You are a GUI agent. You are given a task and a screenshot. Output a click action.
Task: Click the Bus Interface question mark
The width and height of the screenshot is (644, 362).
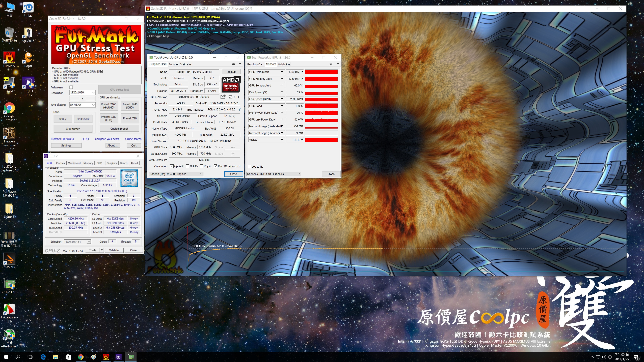239,109
